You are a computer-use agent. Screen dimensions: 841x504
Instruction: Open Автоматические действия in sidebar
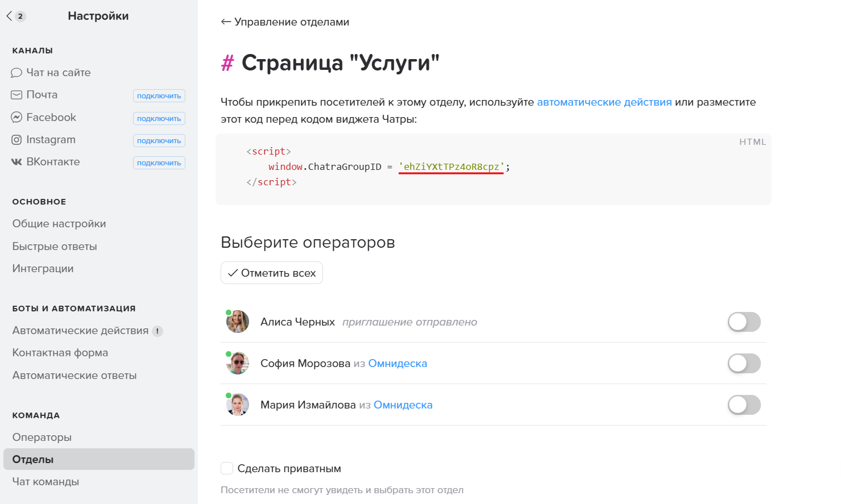point(80,331)
